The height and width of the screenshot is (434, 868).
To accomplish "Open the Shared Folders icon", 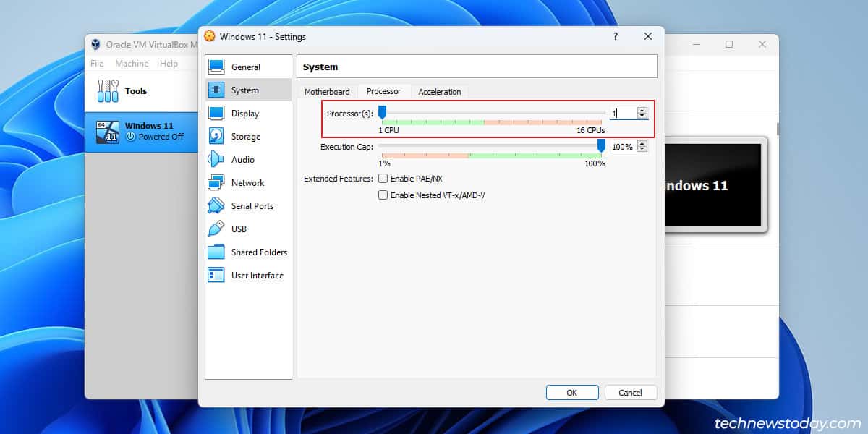I will tap(216, 252).
